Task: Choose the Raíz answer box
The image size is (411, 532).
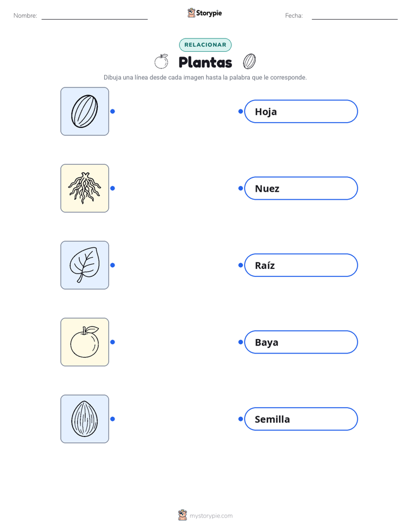Action: pyautogui.click(x=301, y=265)
